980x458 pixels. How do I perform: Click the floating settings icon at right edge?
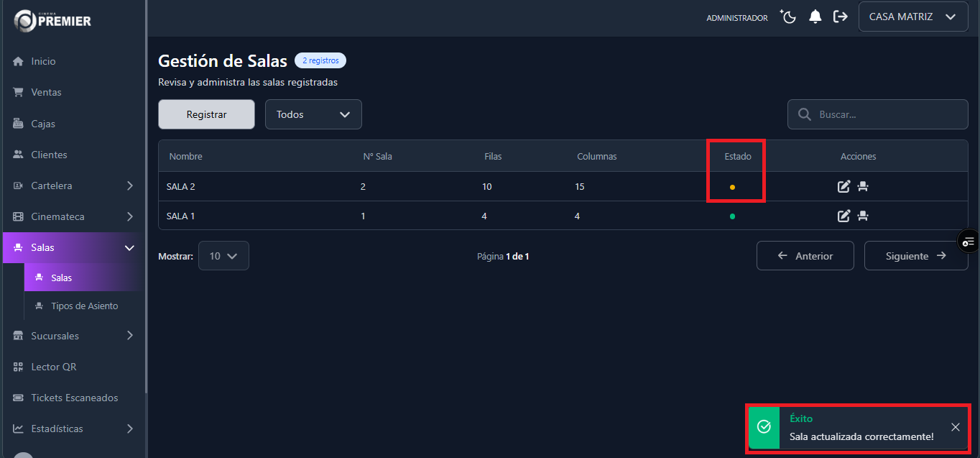[x=969, y=242]
